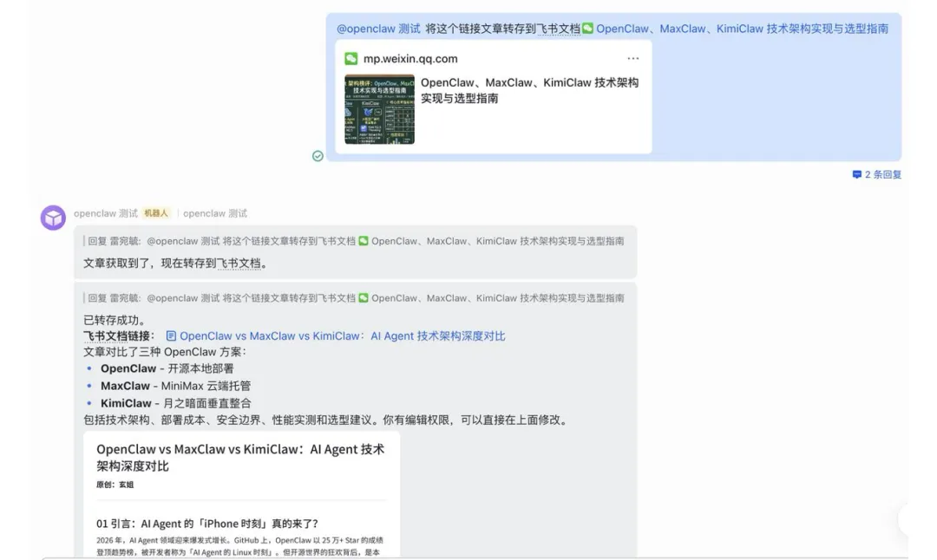This screenshot has width=937, height=560.
Task: Click the green sent-status checkmark icon
Action: [x=318, y=156]
